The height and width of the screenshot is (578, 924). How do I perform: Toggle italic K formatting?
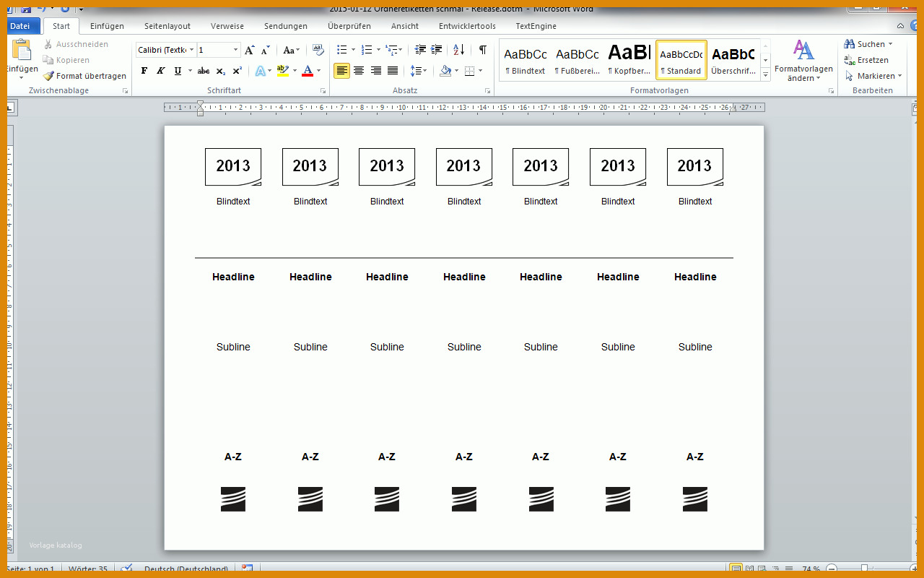(x=161, y=71)
